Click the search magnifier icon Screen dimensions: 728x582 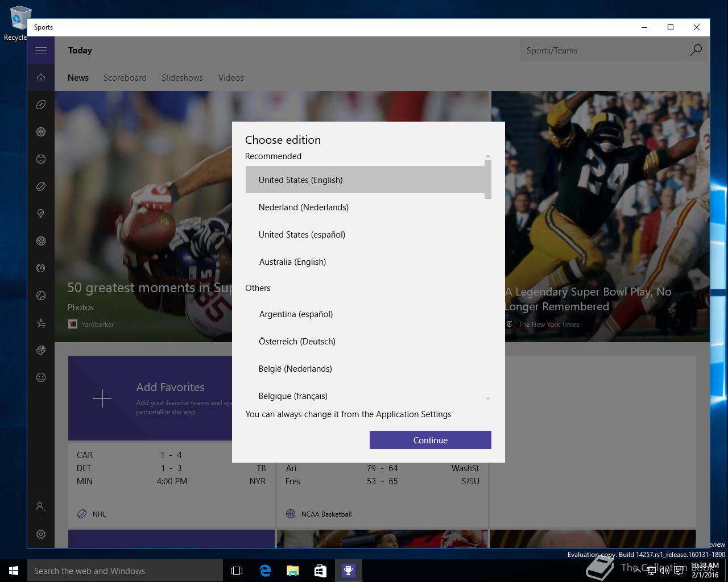[696, 50]
